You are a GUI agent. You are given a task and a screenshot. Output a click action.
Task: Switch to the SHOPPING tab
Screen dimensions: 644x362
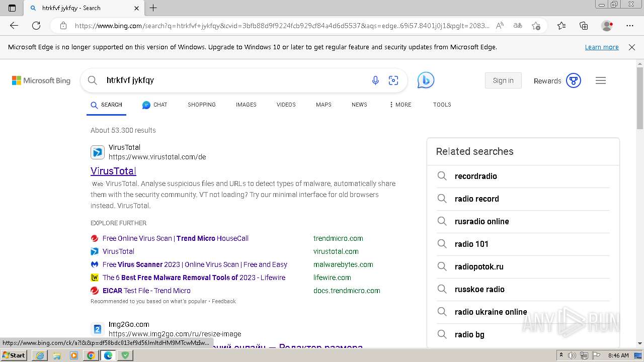click(x=202, y=105)
